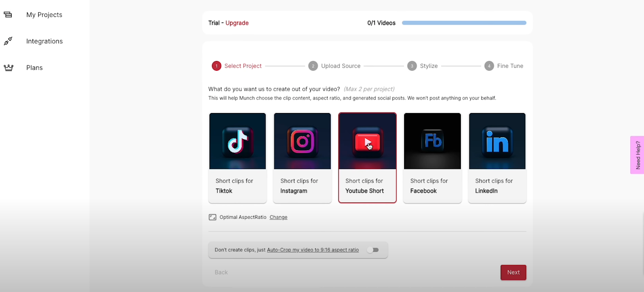Click the aspect ratio frame icon
The image size is (644, 292).
(x=213, y=217)
